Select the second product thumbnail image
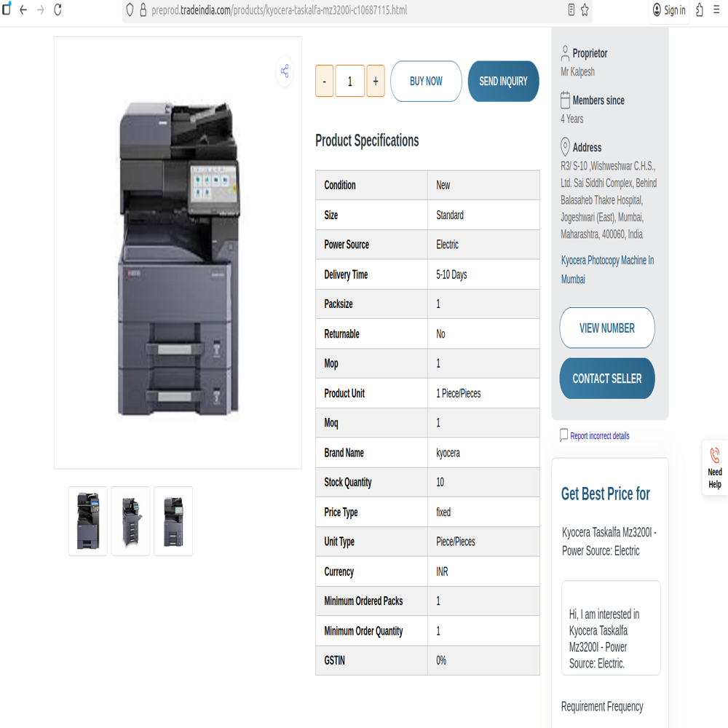This screenshot has width=728, height=728. pyautogui.click(x=130, y=521)
